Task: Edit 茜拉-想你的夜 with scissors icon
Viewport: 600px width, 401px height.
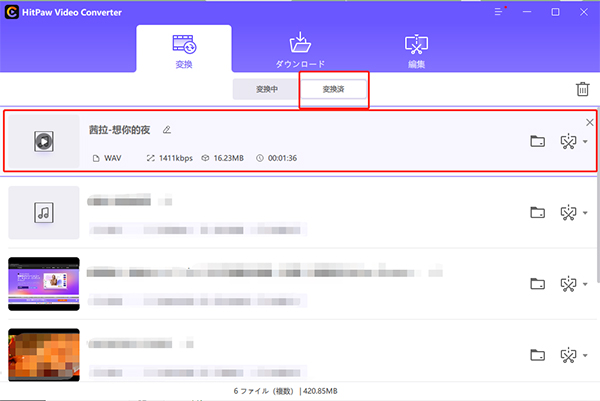Action: pyautogui.click(x=568, y=141)
